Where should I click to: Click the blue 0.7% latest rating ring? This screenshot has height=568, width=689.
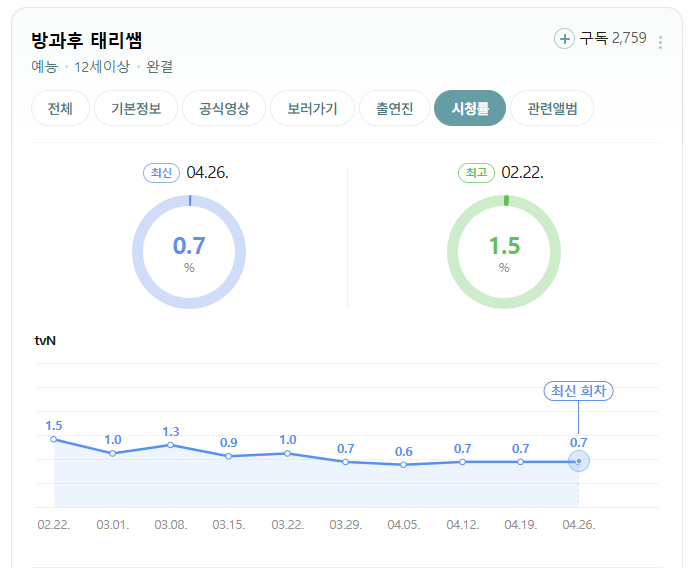point(189,252)
